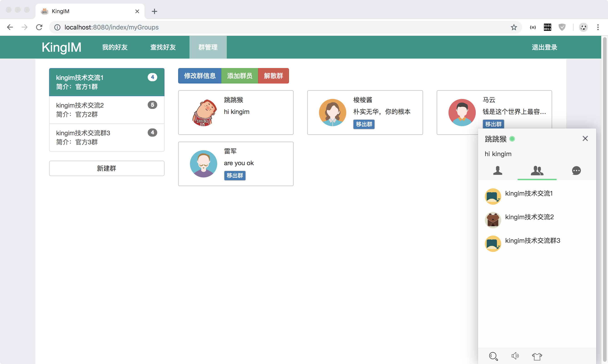Viewport: 608px width, 364px height.
Task: Select group kingim技术交流2 in left list
Action: 107,110
